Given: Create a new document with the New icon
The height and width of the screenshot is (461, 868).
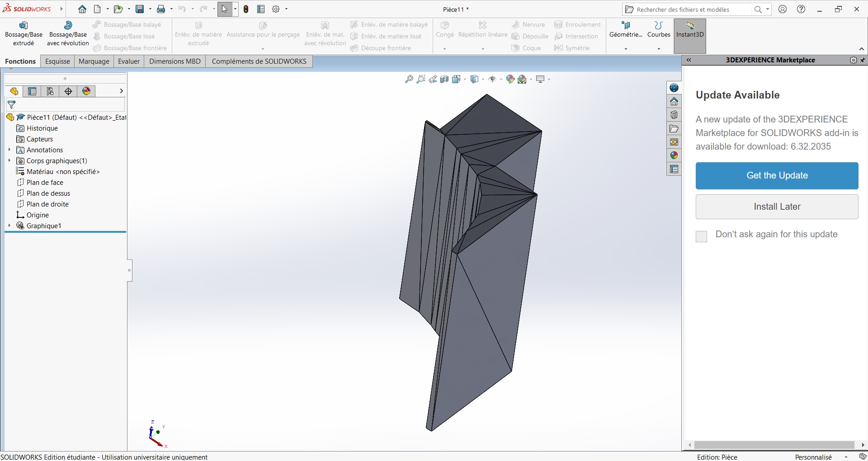Looking at the screenshot, I should click(x=97, y=9).
